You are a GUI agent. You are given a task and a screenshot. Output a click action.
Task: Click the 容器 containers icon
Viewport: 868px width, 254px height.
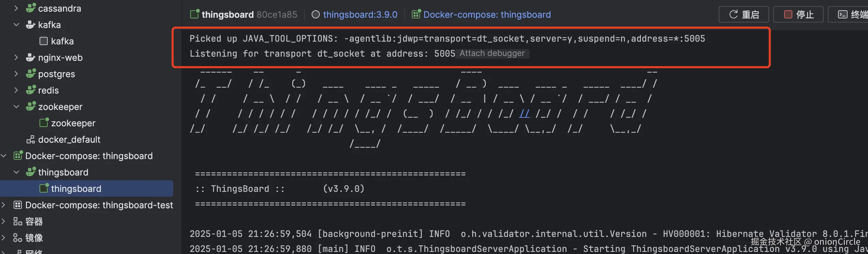pyautogui.click(x=18, y=221)
